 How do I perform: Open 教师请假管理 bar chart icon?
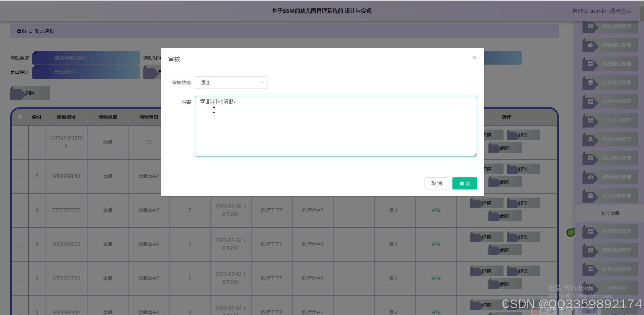point(590,177)
